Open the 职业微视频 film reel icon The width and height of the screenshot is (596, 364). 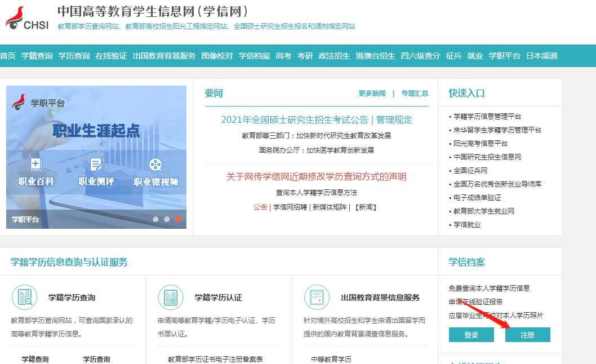point(155,165)
